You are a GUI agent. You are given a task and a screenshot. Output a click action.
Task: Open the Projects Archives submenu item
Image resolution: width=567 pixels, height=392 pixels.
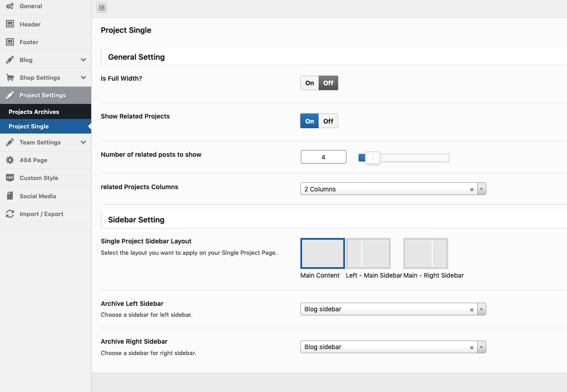click(x=34, y=112)
